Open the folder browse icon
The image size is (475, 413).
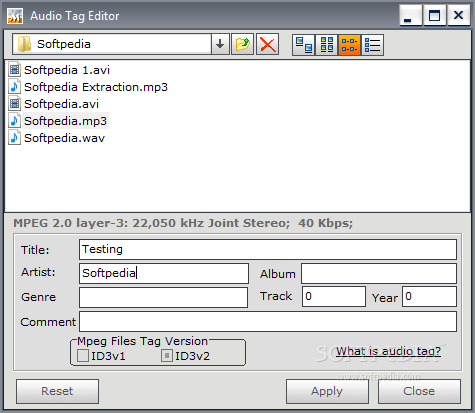[243, 44]
